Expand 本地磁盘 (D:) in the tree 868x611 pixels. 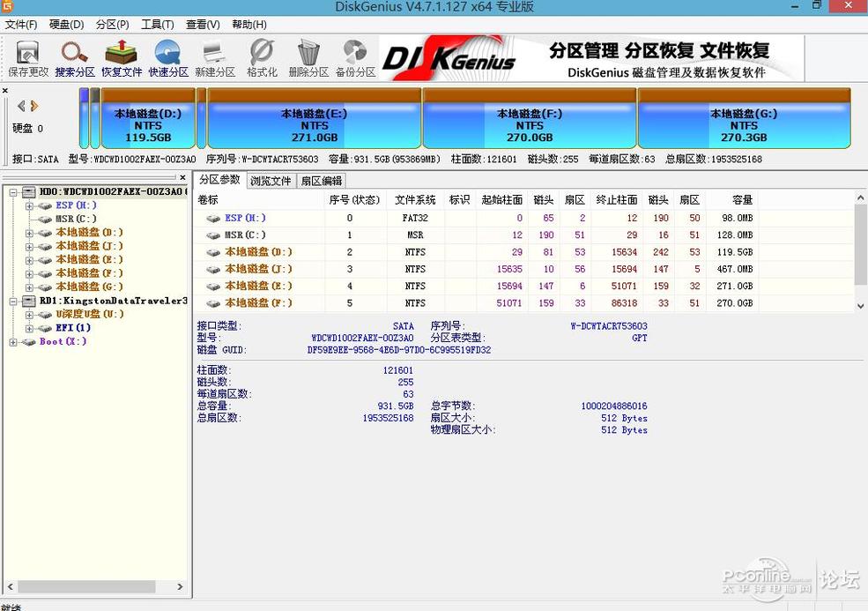point(29,233)
